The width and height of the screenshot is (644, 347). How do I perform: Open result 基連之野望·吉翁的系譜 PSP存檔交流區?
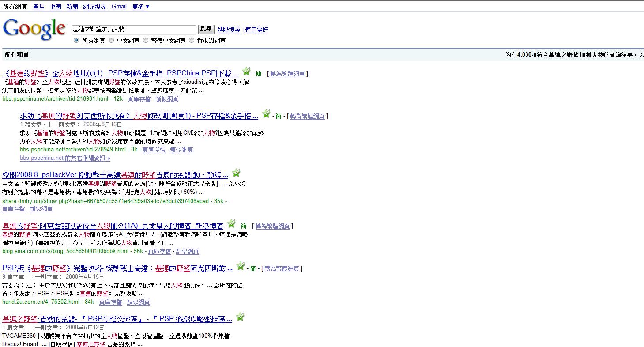point(117,319)
